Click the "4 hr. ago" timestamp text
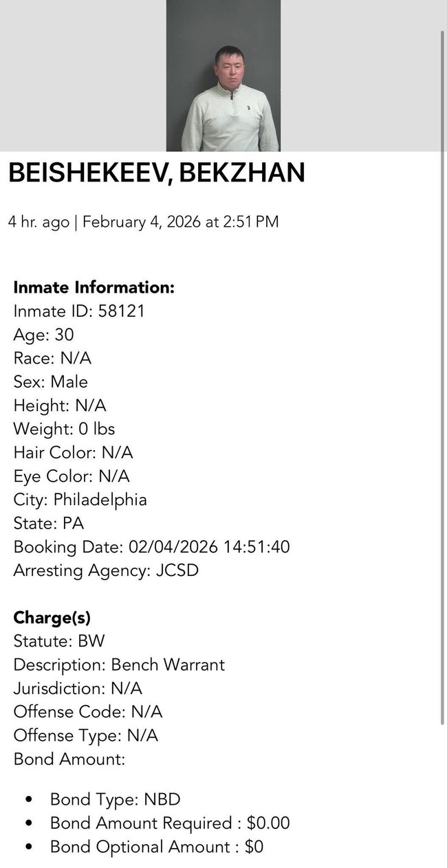Image resolution: width=447 pixels, height=868 pixels. (x=39, y=222)
